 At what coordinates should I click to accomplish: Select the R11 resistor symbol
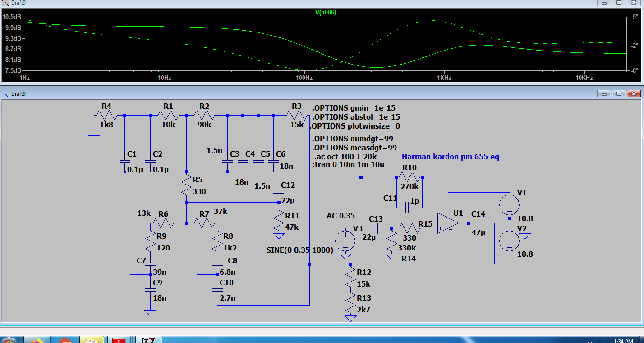pos(279,221)
